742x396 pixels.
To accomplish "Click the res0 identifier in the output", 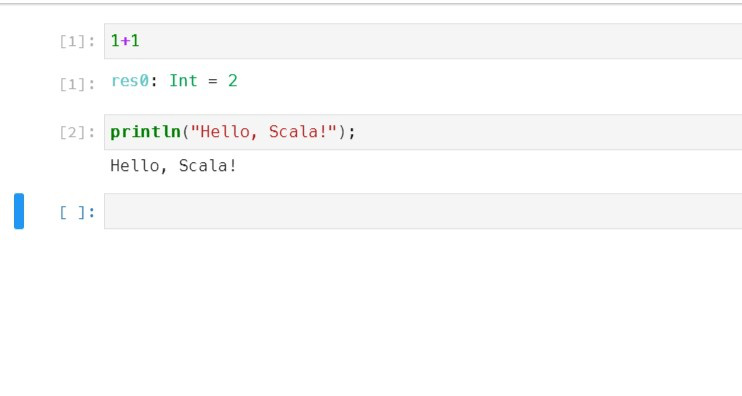I will pyautogui.click(x=130, y=81).
